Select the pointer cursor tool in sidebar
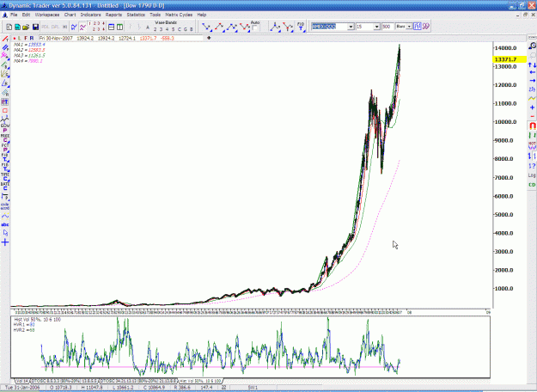This screenshot has width=537, height=392. [5, 233]
